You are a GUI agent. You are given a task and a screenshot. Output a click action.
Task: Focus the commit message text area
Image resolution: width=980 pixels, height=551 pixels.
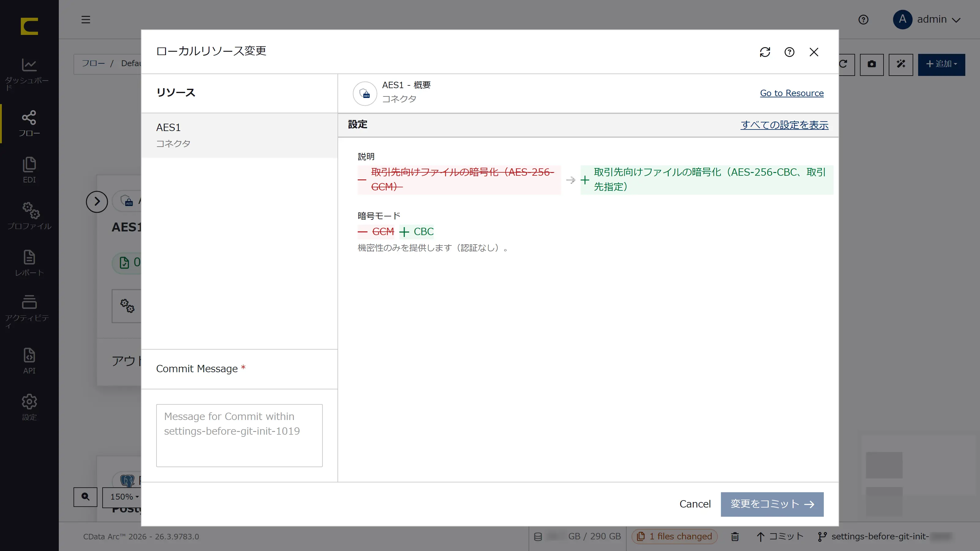click(x=239, y=435)
